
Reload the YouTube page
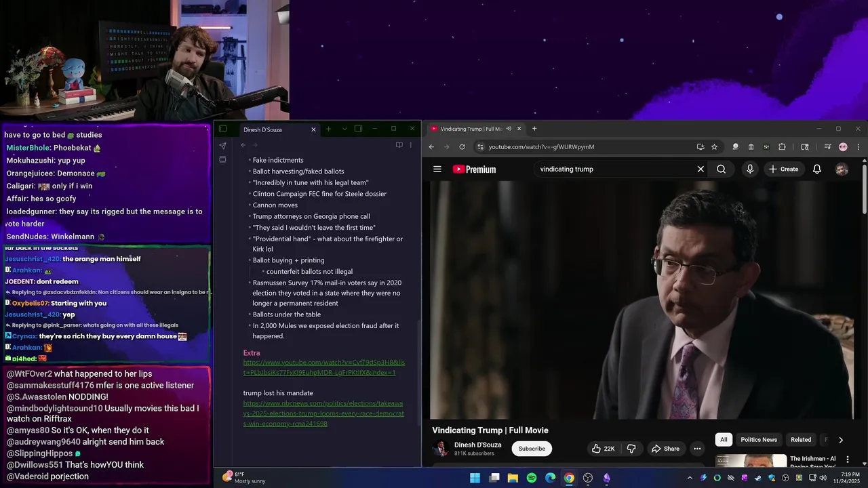coord(462,147)
